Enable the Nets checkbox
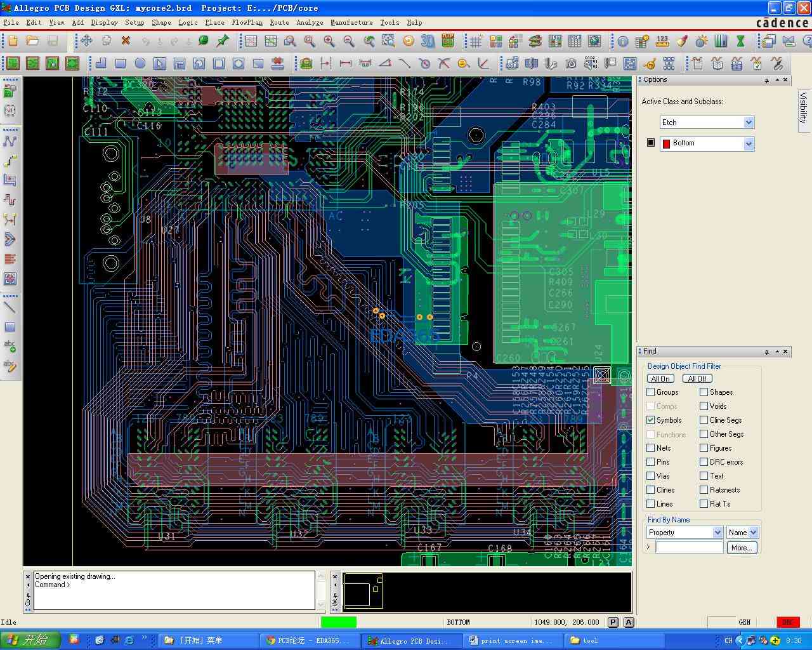The width and height of the screenshot is (812, 650). pos(650,448)
